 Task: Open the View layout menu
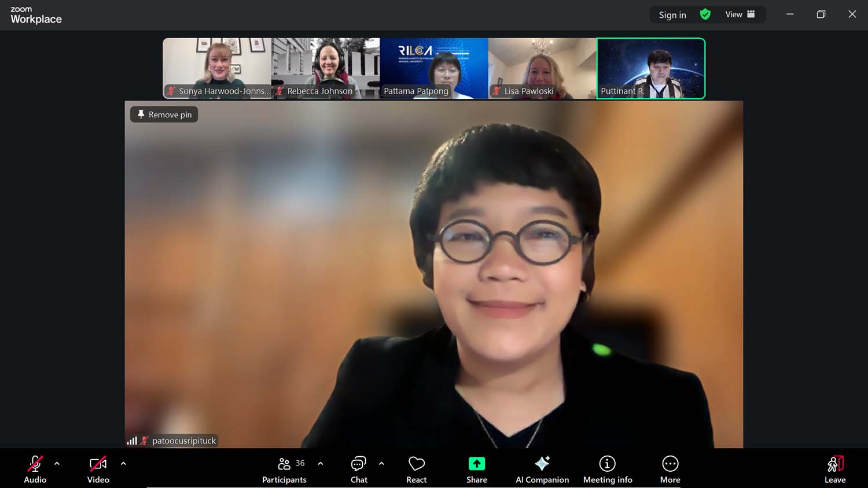click(740, 14)
